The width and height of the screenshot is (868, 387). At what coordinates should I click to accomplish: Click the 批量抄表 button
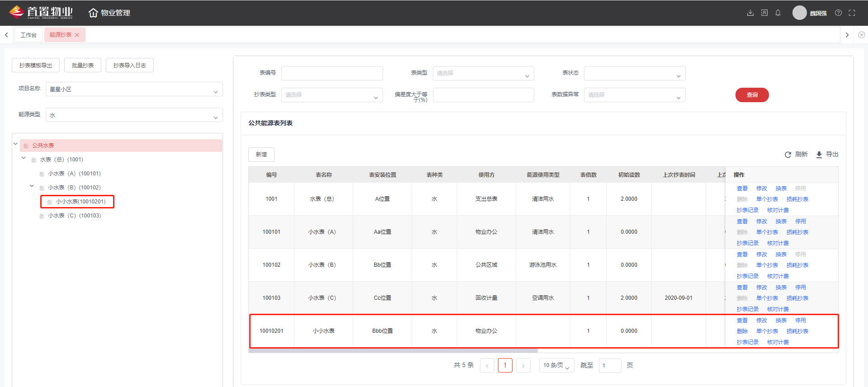[83, 65]
